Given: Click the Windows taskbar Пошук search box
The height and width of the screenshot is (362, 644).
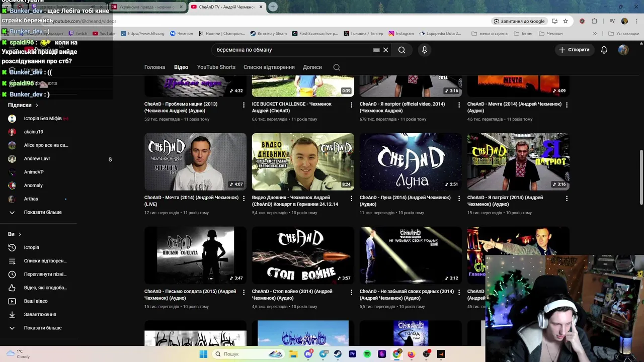Looking at the screenshot, I should tap(249, 354).
